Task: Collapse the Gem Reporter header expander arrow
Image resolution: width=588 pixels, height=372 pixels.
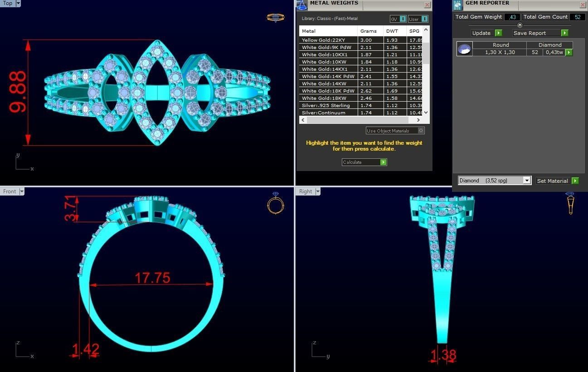Action: (x=520, y=25)
